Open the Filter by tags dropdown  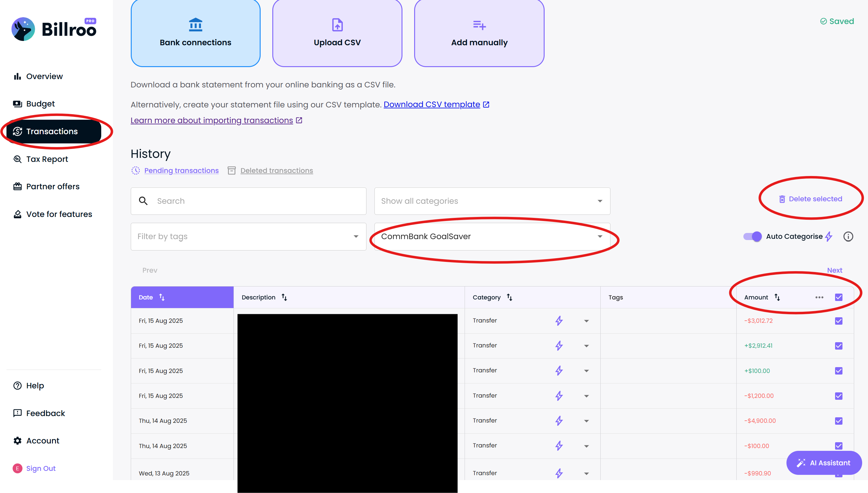tap(249, 236)
